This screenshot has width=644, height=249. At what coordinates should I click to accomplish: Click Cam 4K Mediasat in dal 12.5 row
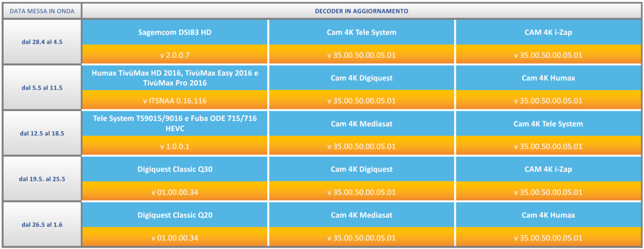coord(362,123)
